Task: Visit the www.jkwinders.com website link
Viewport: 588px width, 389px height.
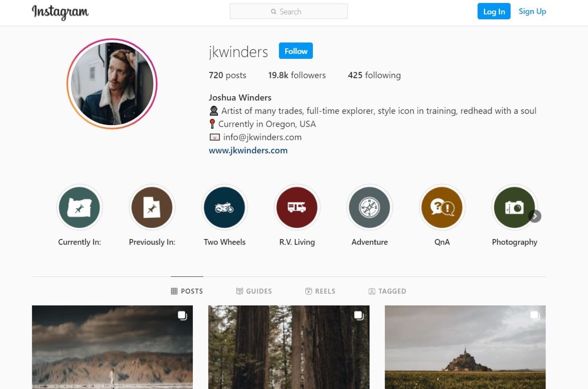Action: (x=248, y=150)
